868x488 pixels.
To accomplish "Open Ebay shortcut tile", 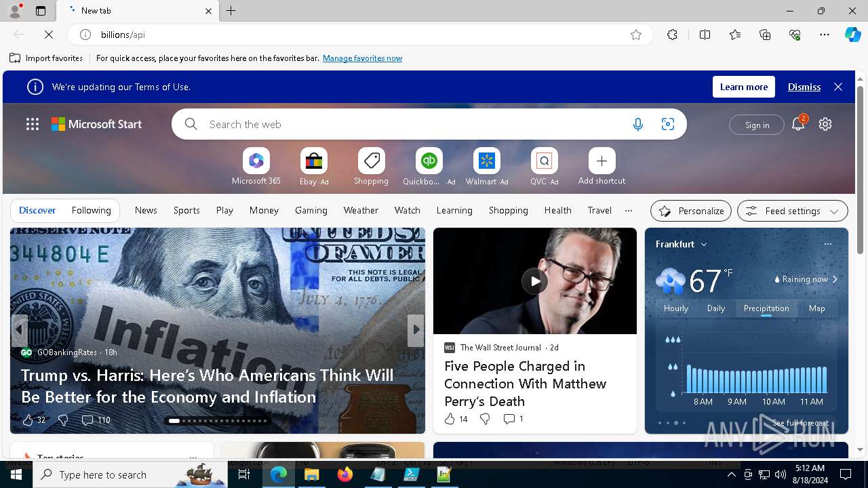I will click(x=314, y=167).
